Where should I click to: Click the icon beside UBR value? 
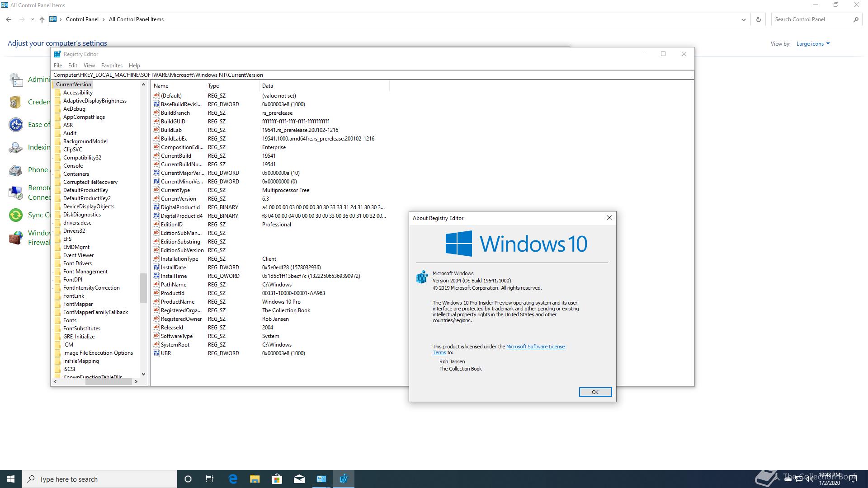(156, 353)
